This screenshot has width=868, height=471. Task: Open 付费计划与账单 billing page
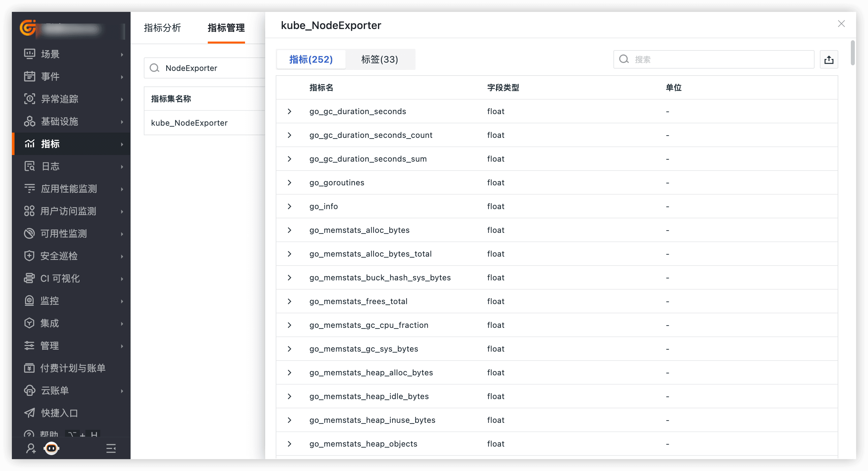click(73, 368)
